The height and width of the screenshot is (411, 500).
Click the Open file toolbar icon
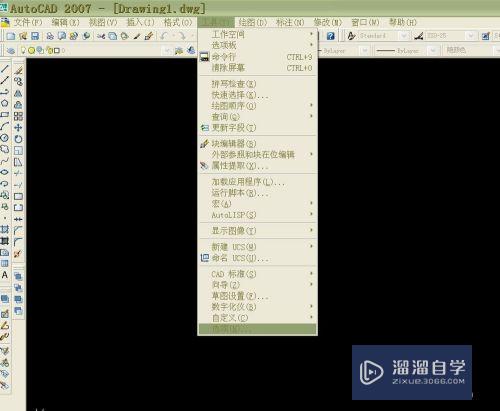(23, 36)
